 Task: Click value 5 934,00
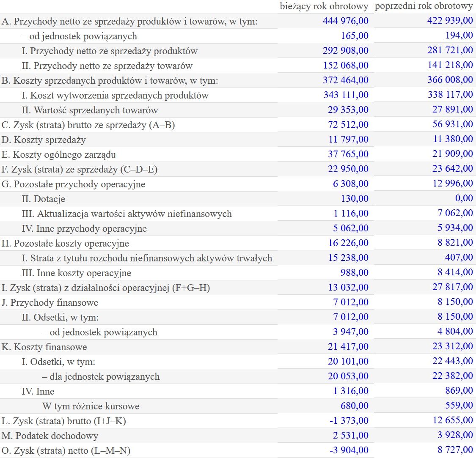pyautogui.click(x=455, y=228)
